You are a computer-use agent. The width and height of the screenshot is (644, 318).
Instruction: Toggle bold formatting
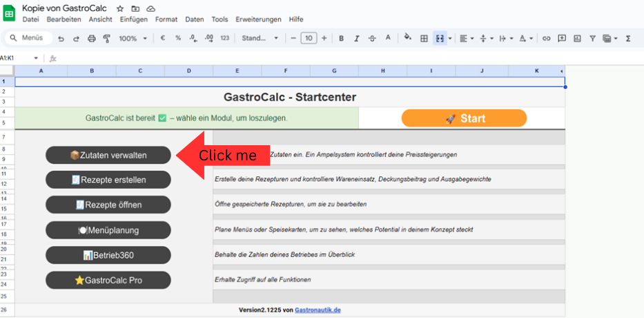coord(341,38)
